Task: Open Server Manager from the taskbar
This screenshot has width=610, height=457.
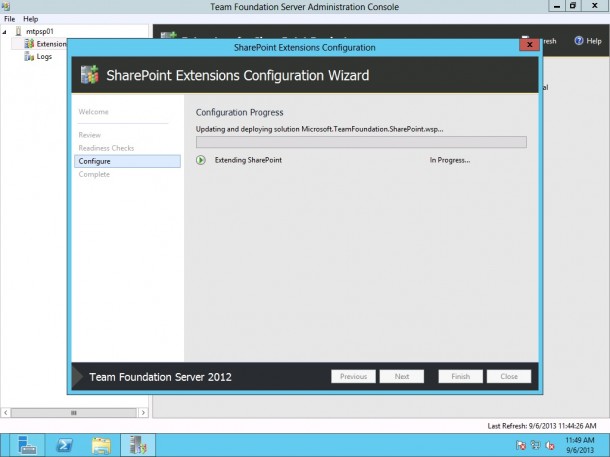Action: click(x=27, y=445)
